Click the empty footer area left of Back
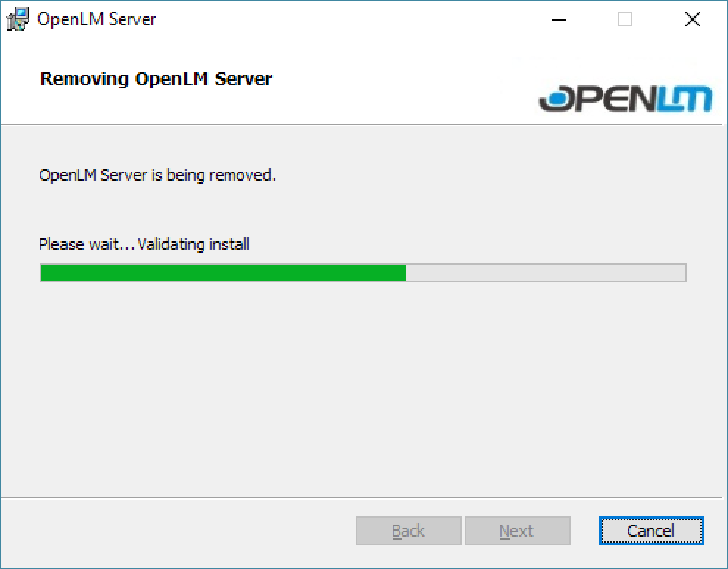 tap(176, 530)
